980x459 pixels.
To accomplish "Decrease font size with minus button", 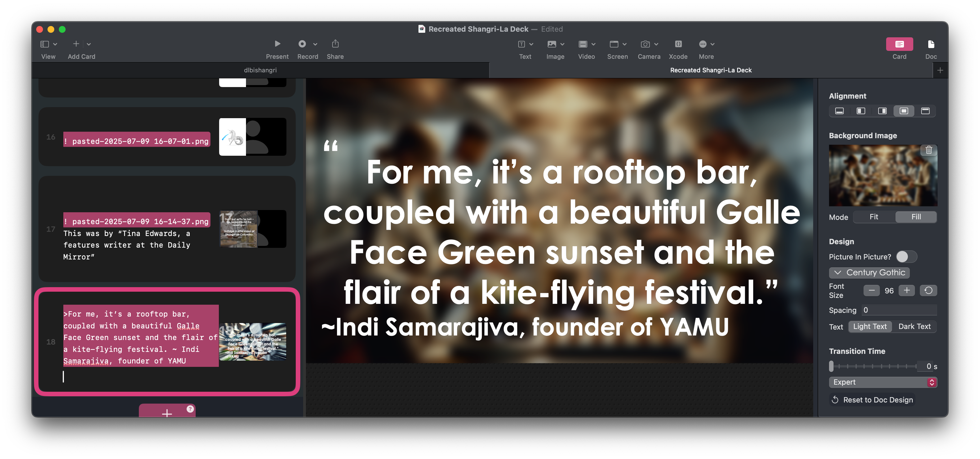I will (x=872, y=291).
